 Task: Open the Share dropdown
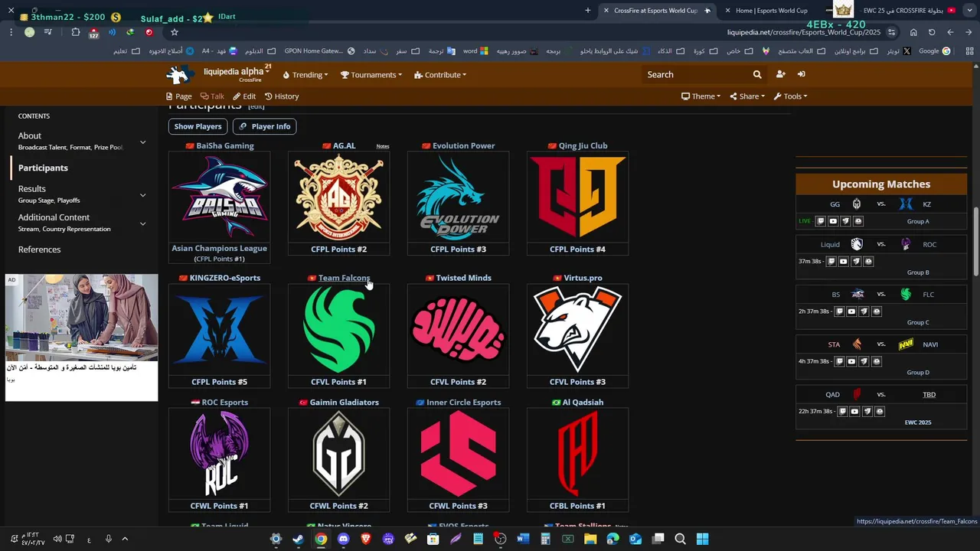point(746,96)
